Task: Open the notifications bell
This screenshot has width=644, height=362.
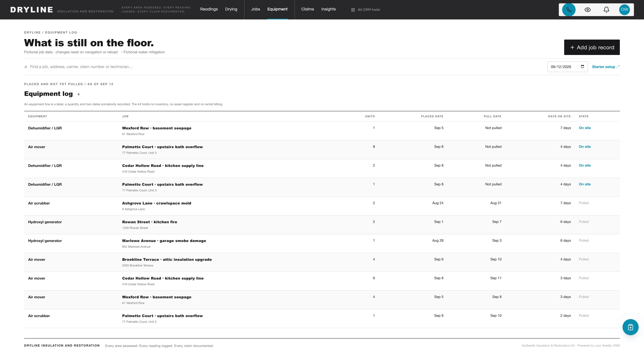Action: [x=606, y=10]
